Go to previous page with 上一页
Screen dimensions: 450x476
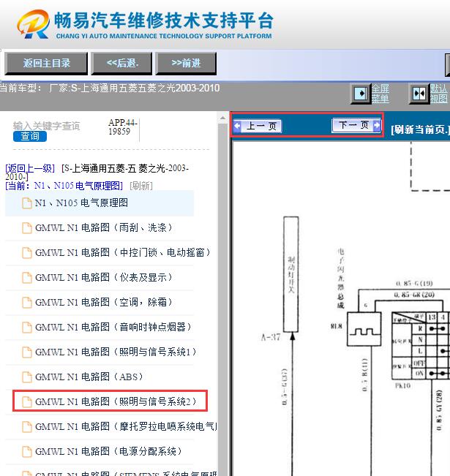pos(257,126)
